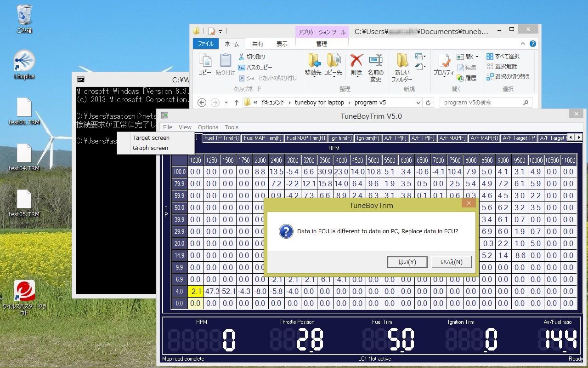Collapse the Explorer ribbon with the chevron

524,44
